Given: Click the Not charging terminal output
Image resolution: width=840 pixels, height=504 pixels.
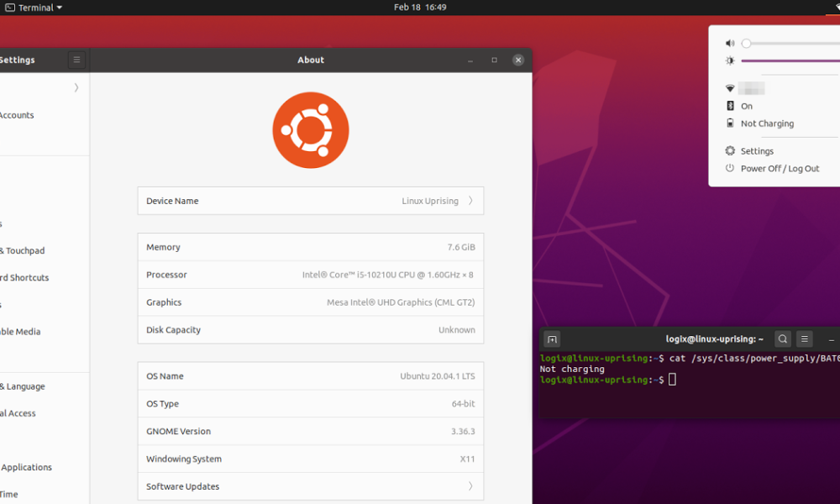Looking at the screenshot, I should 572,369.
